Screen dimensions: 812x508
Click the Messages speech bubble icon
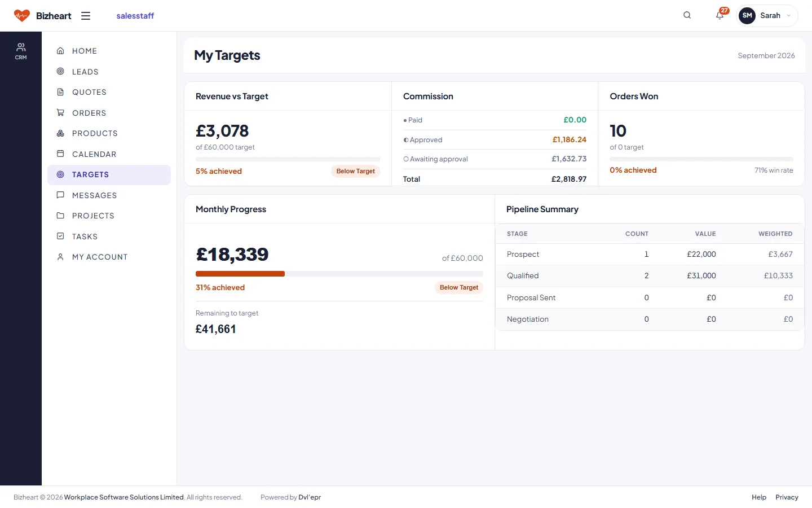60,195
